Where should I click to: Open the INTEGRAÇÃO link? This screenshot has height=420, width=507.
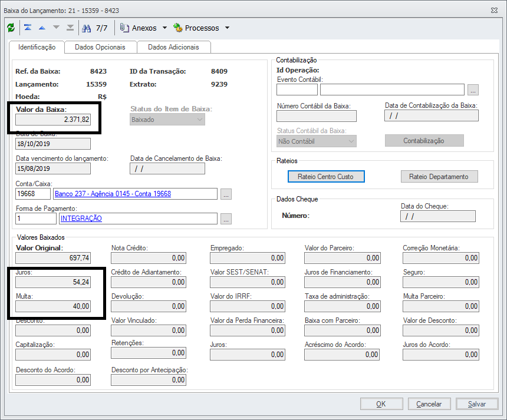pos(81,219)
